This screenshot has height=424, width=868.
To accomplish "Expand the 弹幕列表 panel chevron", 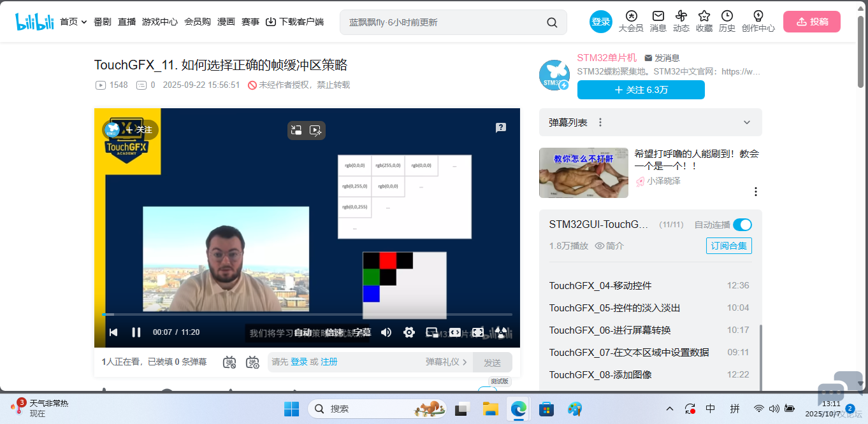I will [747, 122].
